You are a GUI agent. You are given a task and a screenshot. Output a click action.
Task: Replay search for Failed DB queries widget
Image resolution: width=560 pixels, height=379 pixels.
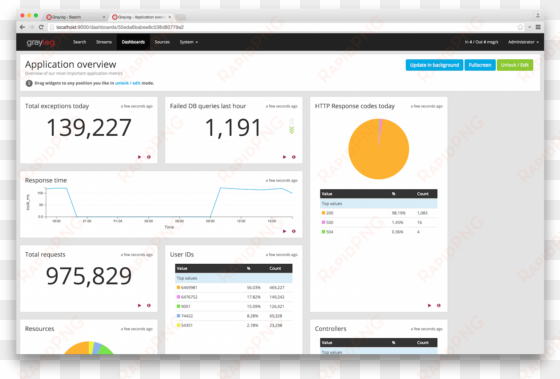(x=284, y=157)
